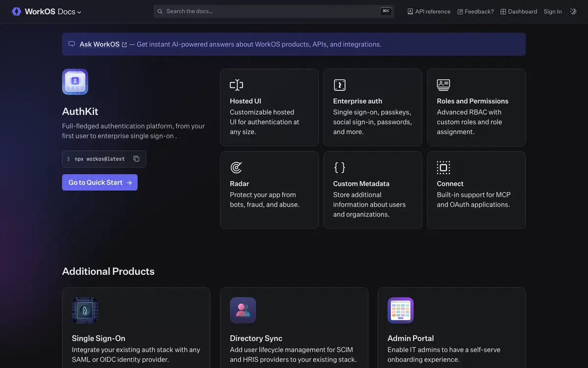
Task: Click the Roles and Permissions ID card icon
Action: click(x=443, y=85)
